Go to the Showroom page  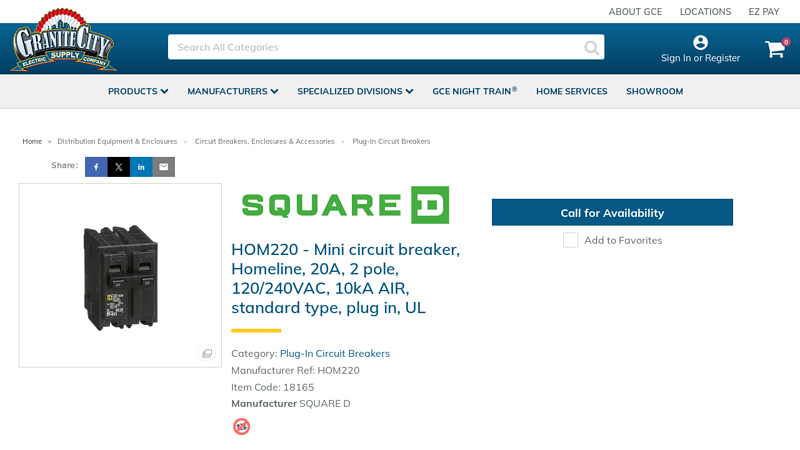pyautogui.click(x=654, y=91)
